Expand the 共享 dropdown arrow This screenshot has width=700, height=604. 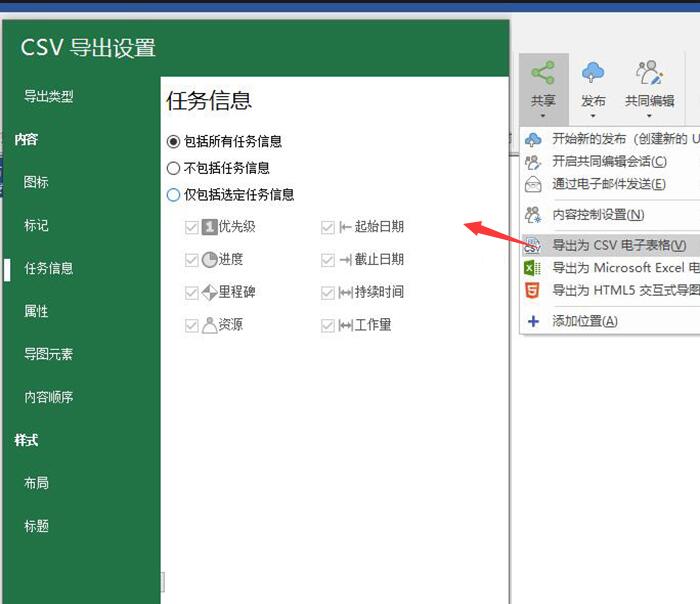click(x=543, y=116)
